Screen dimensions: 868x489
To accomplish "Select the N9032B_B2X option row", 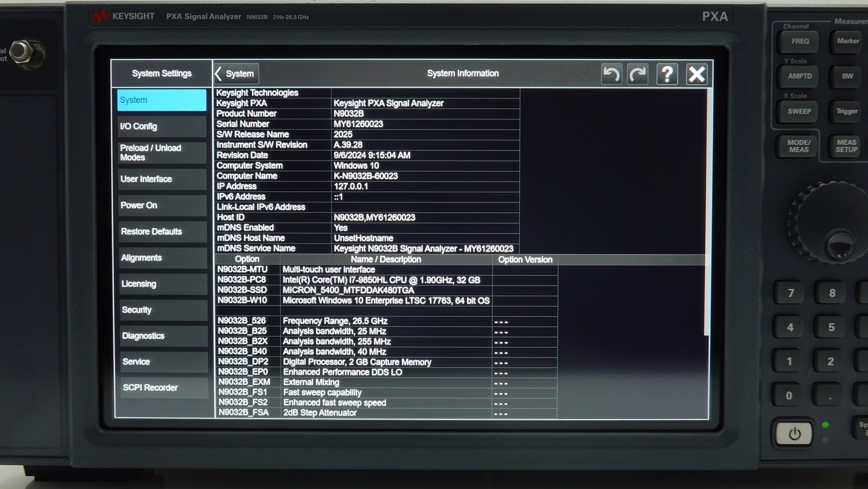I will 386,341.
